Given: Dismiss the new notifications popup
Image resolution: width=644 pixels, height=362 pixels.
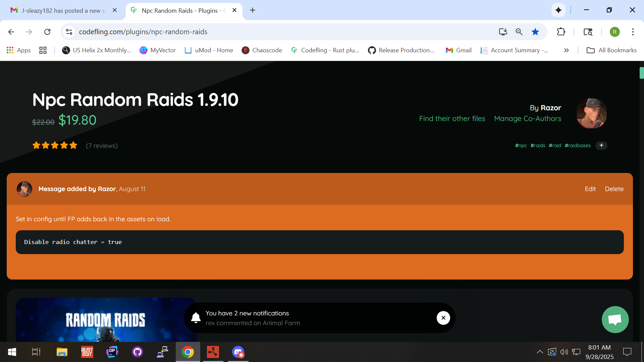Looking at the screenshot, I should [x=443, y=318].
